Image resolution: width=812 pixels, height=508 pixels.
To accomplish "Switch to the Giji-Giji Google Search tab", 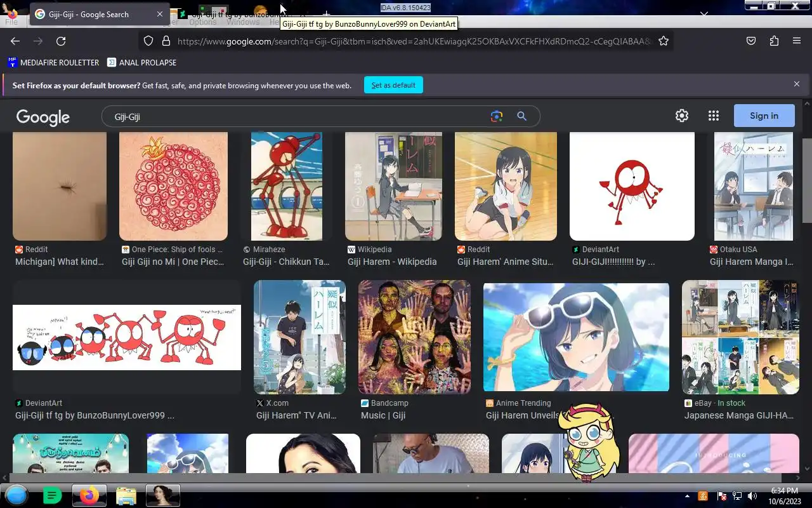I will pos(100,14).
